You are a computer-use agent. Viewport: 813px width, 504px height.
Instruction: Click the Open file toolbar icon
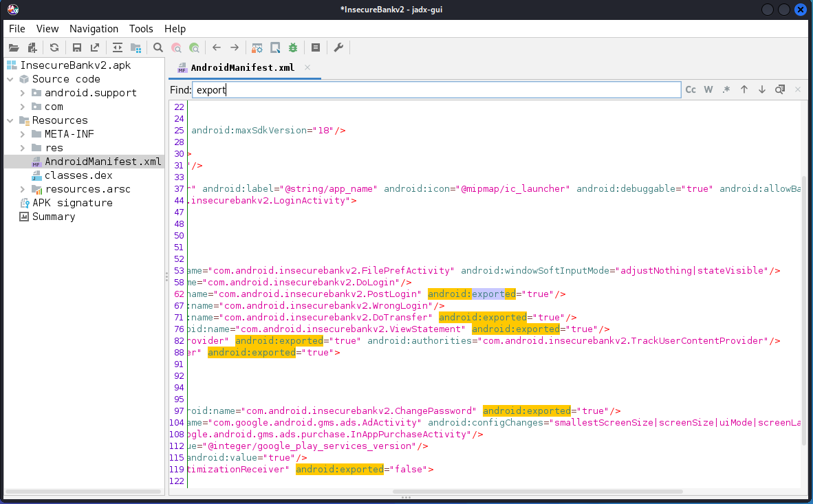coord(14,47)
